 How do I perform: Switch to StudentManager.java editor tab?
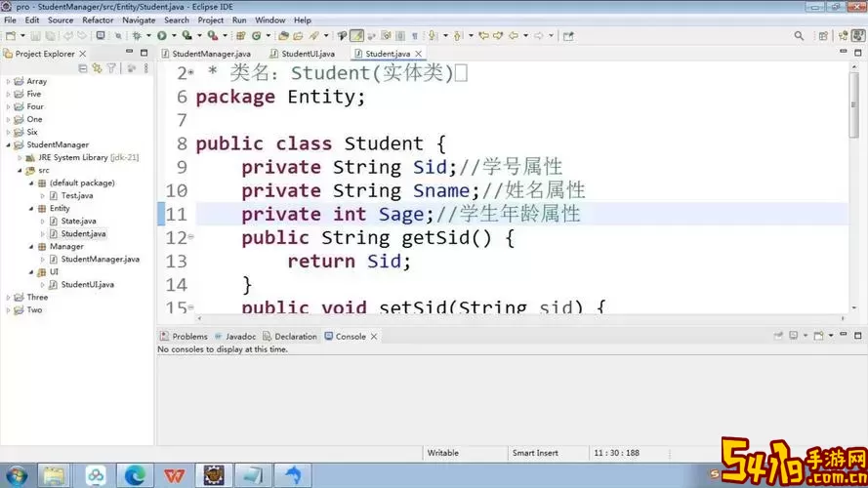(206, 54)
